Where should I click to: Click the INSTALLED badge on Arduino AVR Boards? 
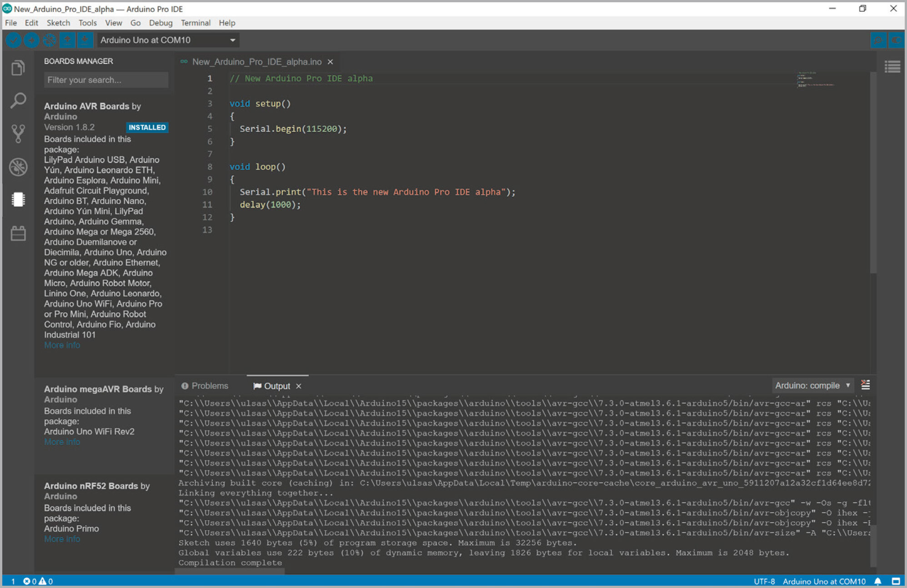[147, 128]
